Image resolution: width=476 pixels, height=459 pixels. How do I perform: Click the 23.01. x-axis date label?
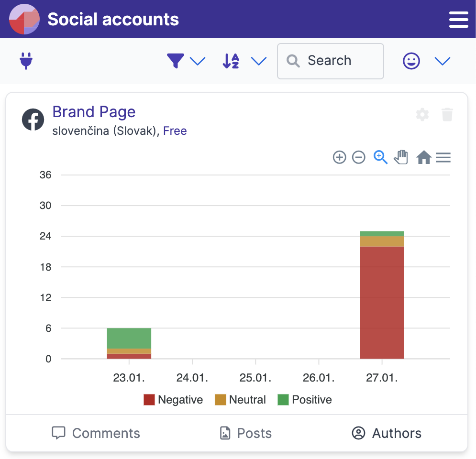click(129, 378)
